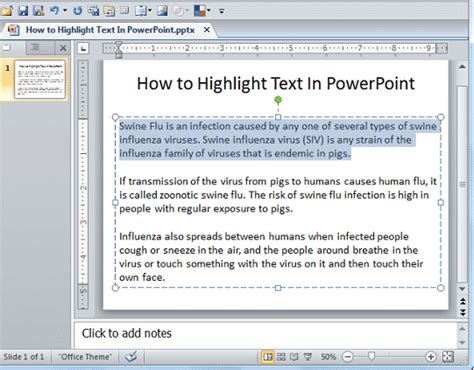
Task: Click the tab stop selector box
Action: [x=83, y=49]
